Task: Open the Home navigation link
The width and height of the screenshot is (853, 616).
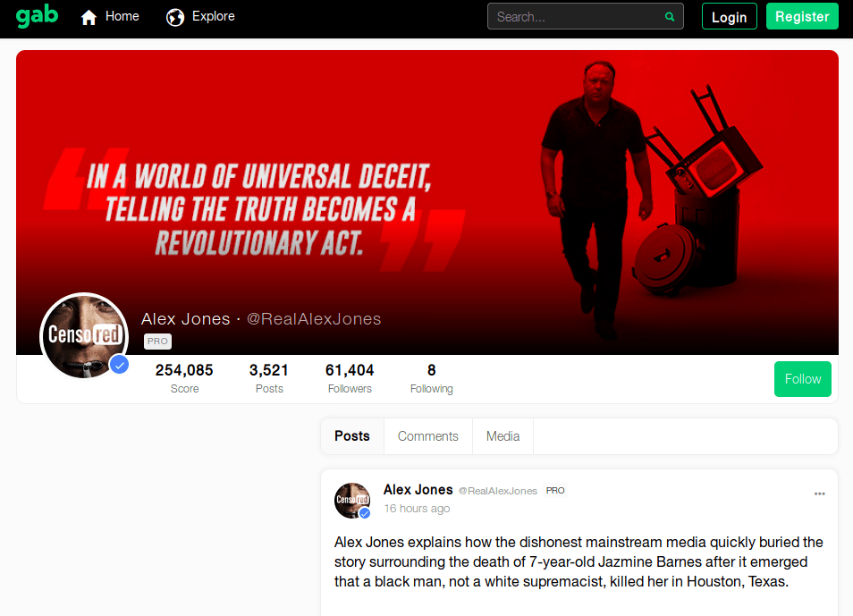Action: point(110,17)
